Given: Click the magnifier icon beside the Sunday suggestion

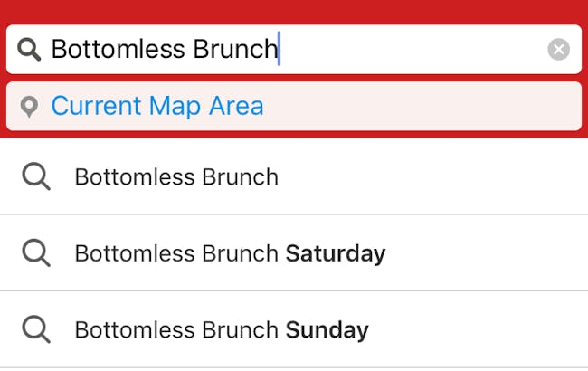Looking at the screenshot, I should (36, 329).
